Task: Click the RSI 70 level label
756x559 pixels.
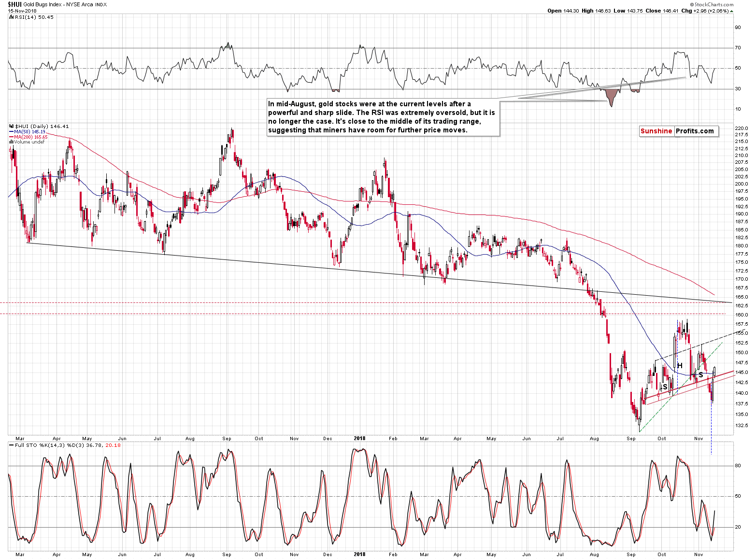Action: click(x=738, y=48)
